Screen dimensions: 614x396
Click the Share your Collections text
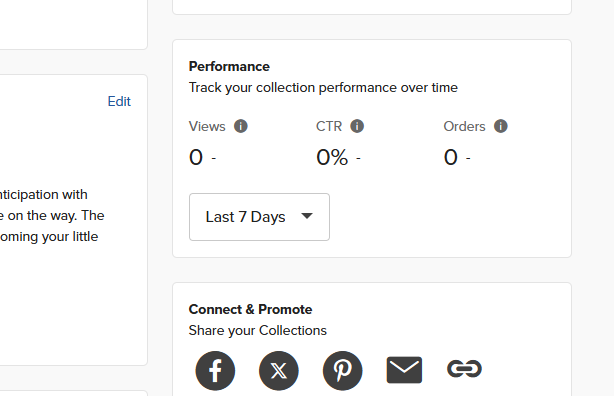pos(258,331)
